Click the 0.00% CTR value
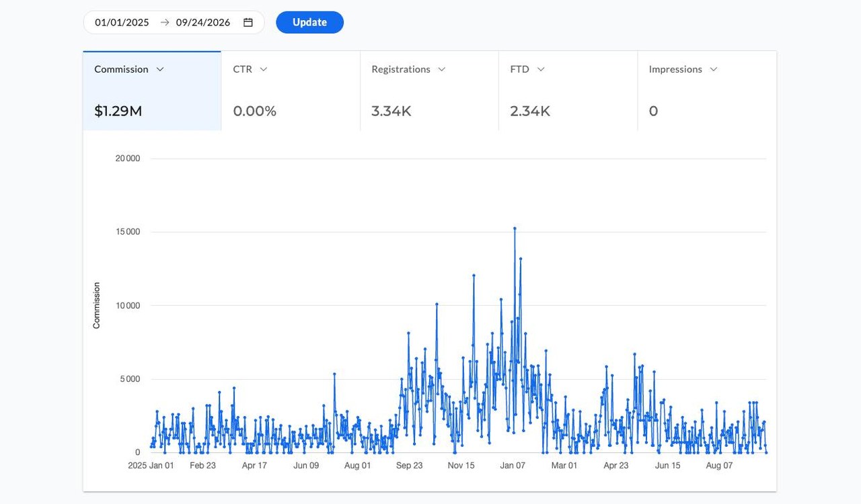861x504 pixels. [x=255, y=111]
